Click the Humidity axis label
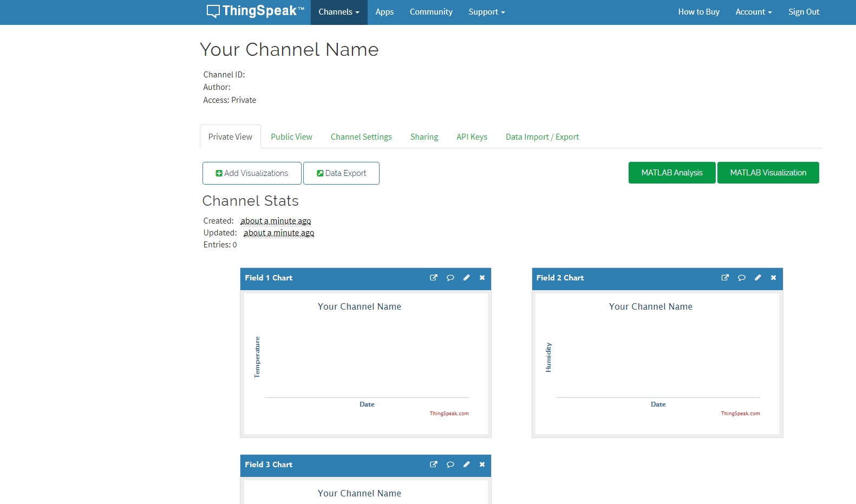856x504 pixels. (548, 357)
